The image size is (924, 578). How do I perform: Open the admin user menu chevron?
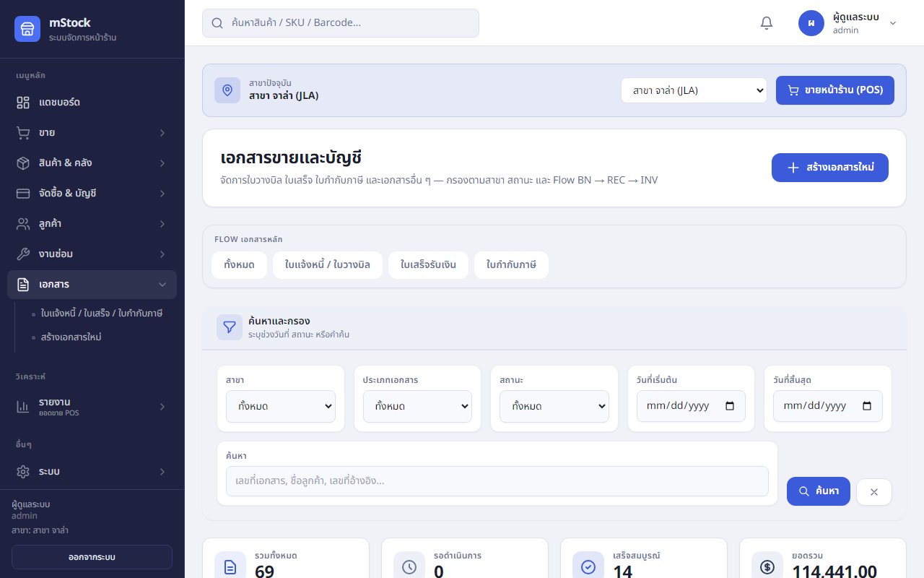893,23
